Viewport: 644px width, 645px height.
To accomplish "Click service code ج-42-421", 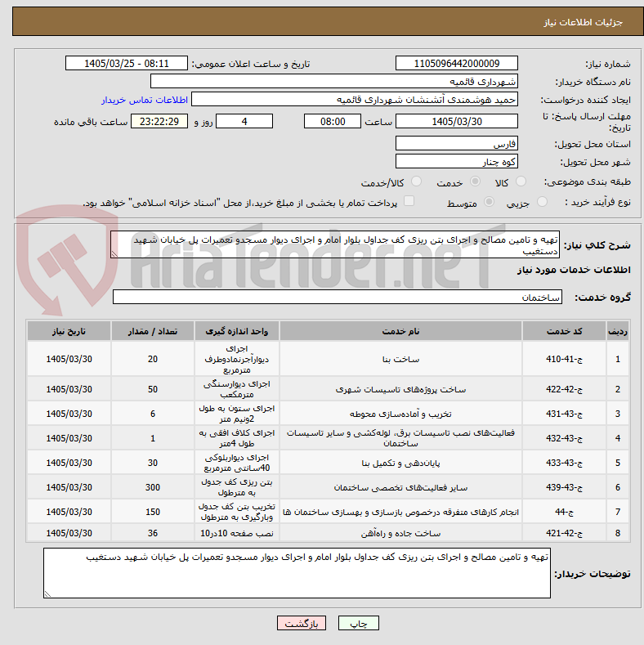I will pyautogui.click(x=564, y=534).
